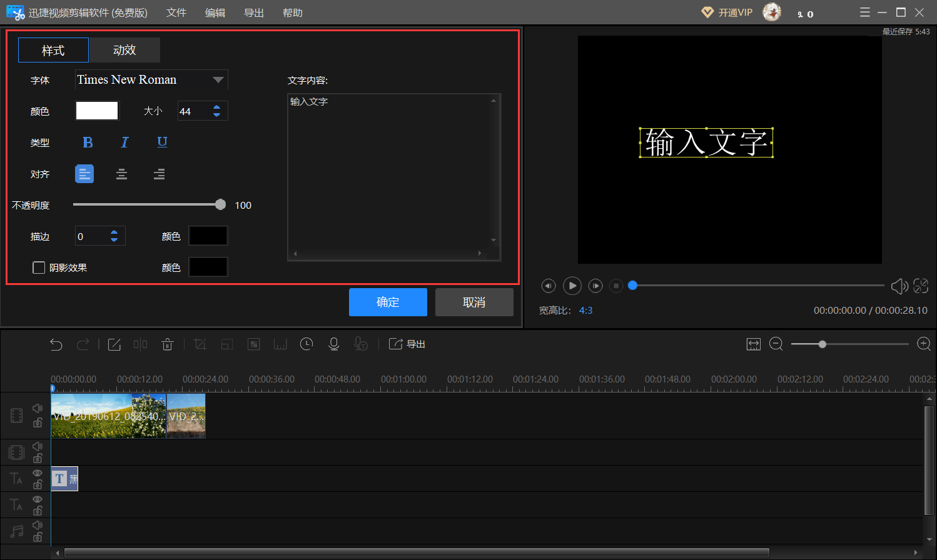Adjust the timeline zoom slider handle
Image resolution: width=937 pixels, height=560 pixels.
coord(823,344)
